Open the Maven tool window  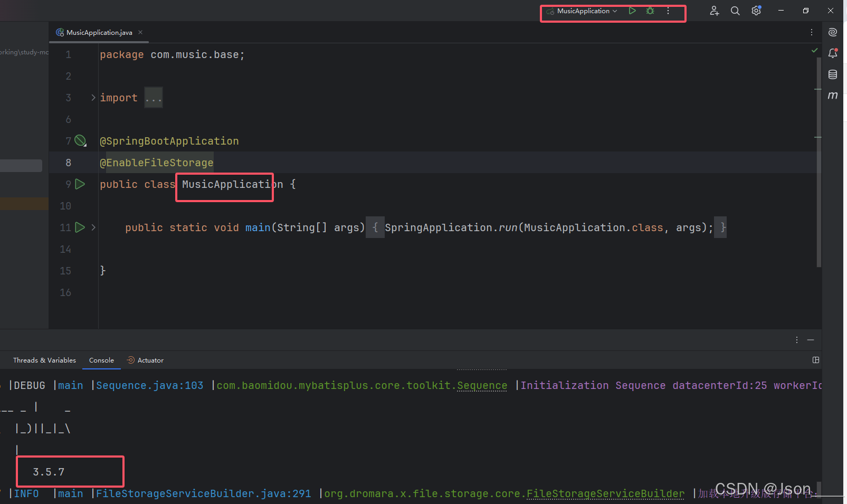tap(833, 96)
